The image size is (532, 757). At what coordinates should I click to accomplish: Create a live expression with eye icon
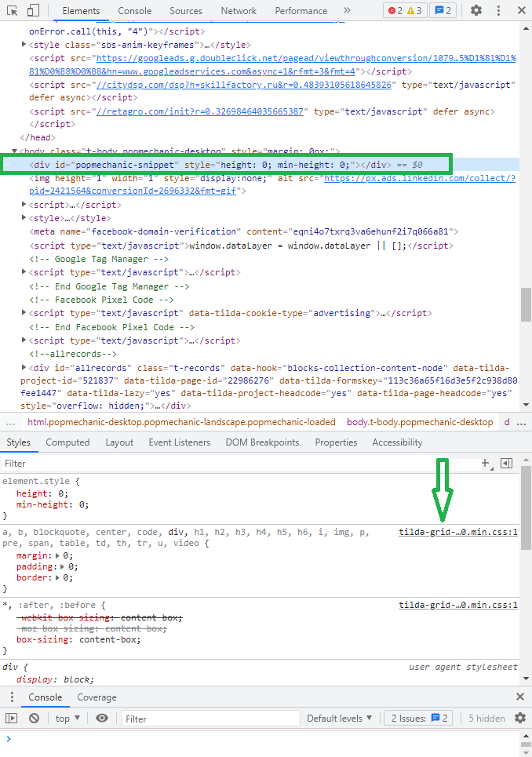[x=102, y=719]
